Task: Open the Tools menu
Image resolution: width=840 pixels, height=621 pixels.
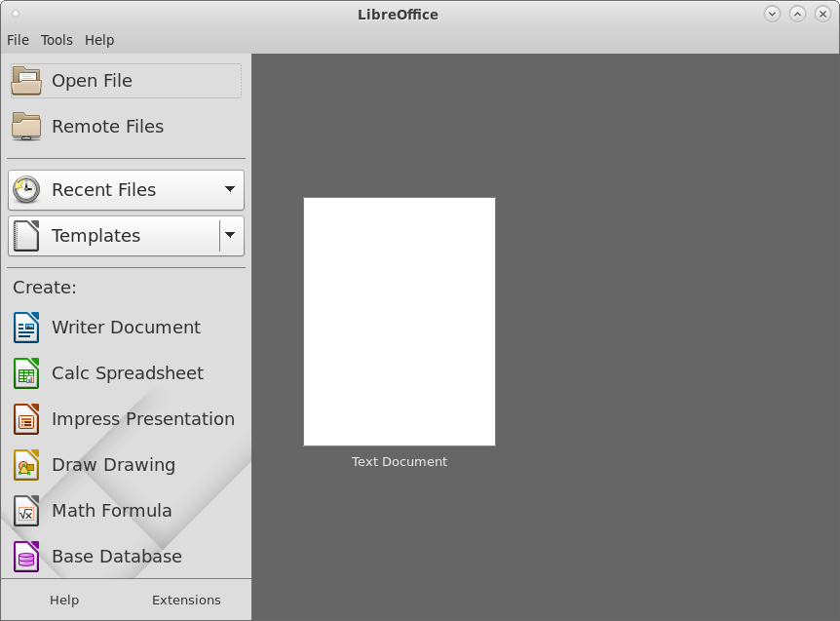Action: pos(57,40)
